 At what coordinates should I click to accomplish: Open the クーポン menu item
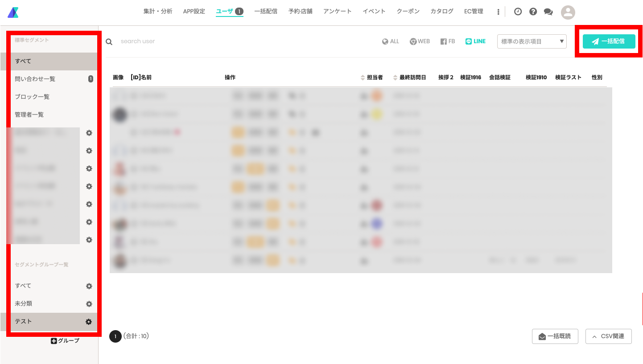pyautogui.click(x=408, y=12)
